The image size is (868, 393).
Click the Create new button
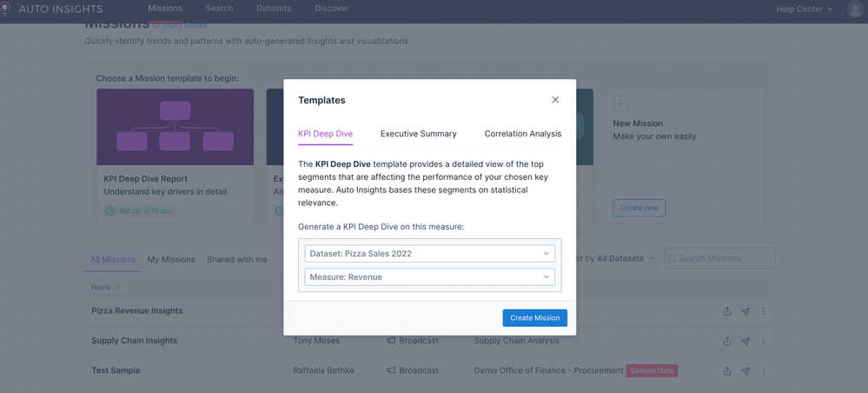click(x=639, y=208)
